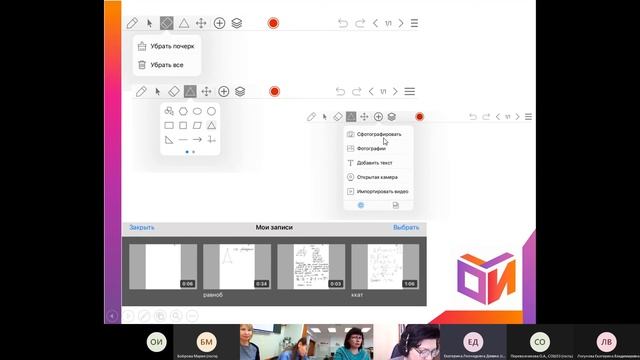Open 'кват' recording thumbnail
Image resolution: width=640 pixels, height=360 pixels.
385,267
